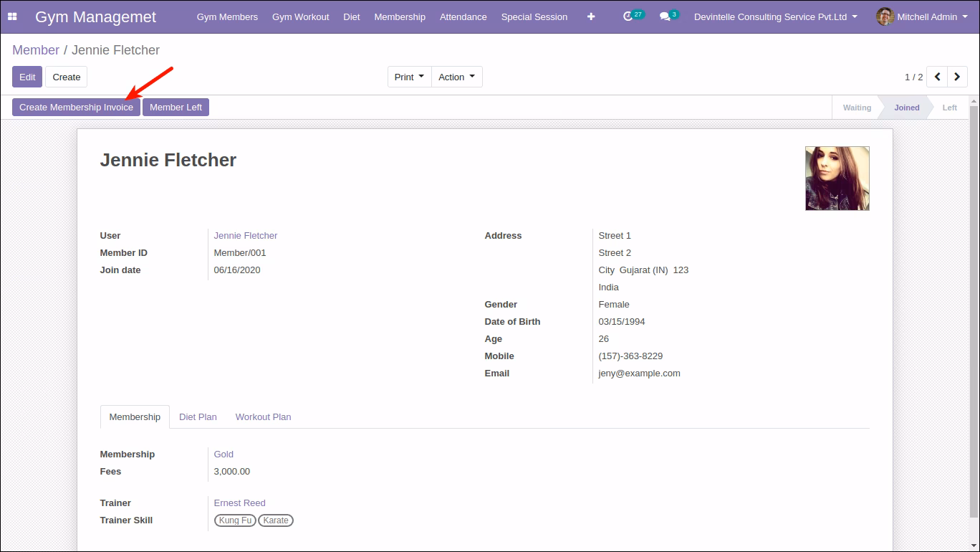Click Create Membership Invoice button
The height and width of the screenshot is (552, 980).
click(x=76, y=107)
